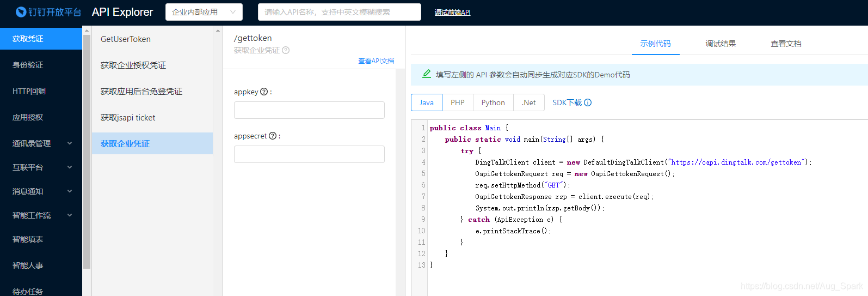Select 获取凭证 in the left sidebar
The width and height of the screenshot is (868, 296).
pos(41,39)
